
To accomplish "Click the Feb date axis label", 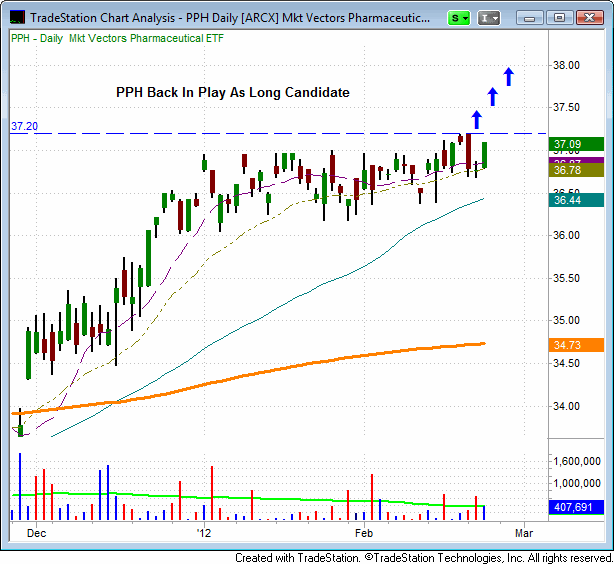I will [x=364, y=533].
